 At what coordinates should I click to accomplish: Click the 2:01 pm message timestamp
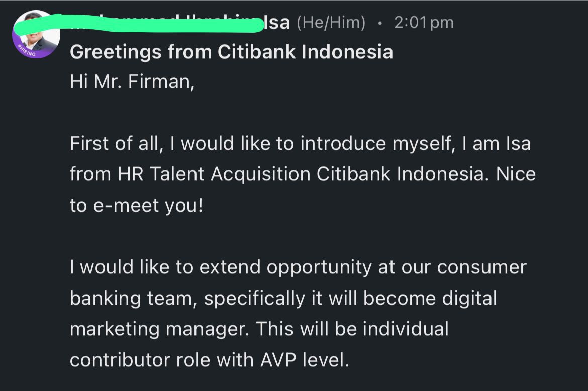(x=424, y=23)
